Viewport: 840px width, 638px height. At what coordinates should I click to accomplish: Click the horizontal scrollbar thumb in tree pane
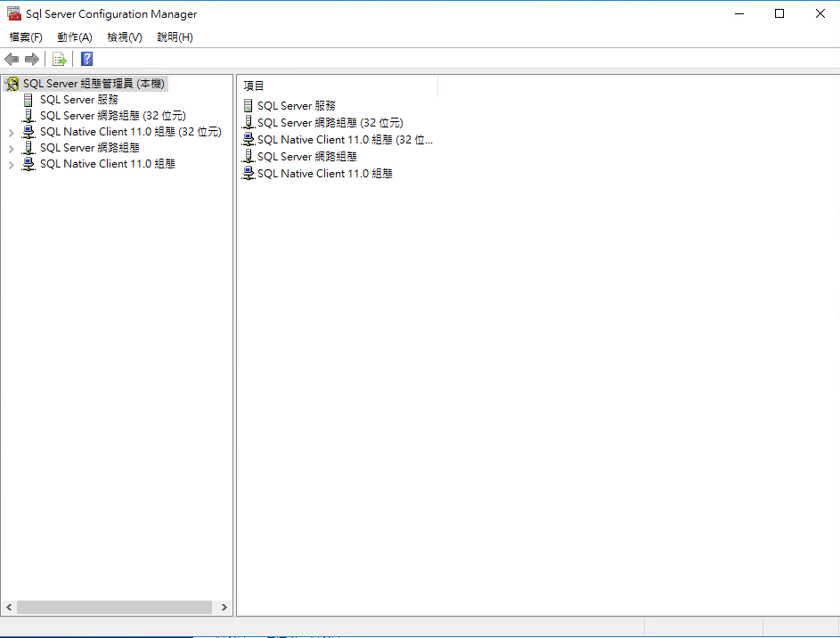pos(114,607)
